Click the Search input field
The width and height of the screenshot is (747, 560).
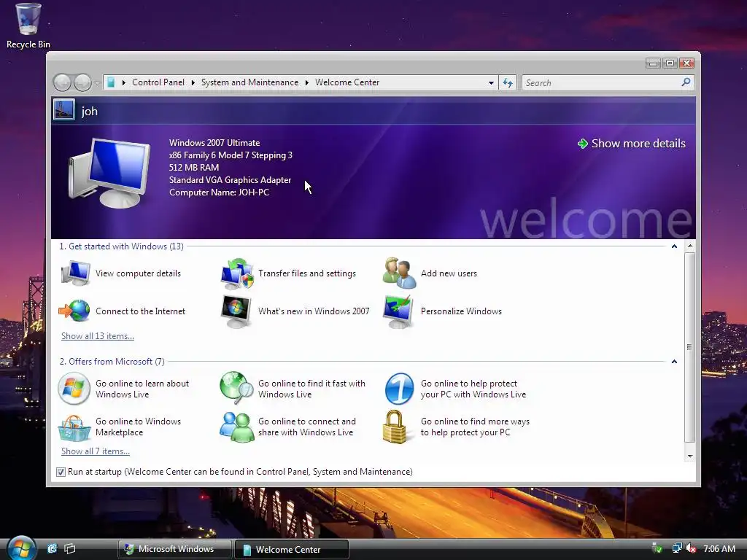601,83
